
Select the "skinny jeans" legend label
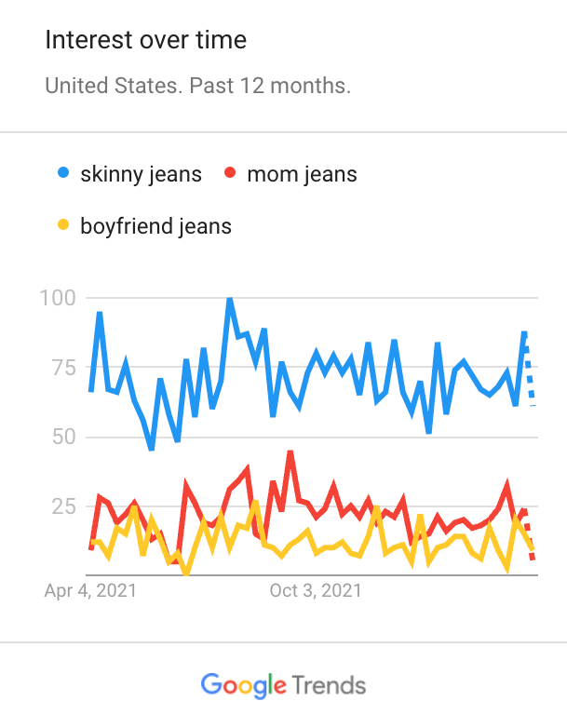[141, 174]
